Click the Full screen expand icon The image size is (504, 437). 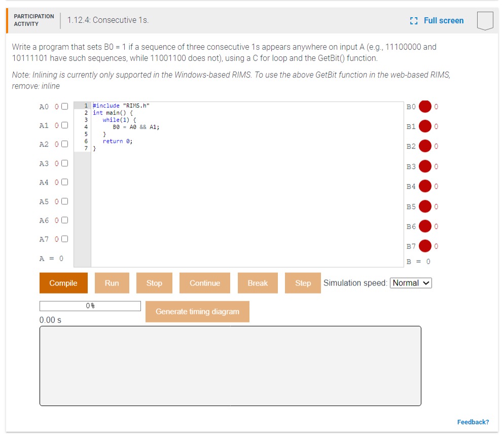tap(413, 20)
